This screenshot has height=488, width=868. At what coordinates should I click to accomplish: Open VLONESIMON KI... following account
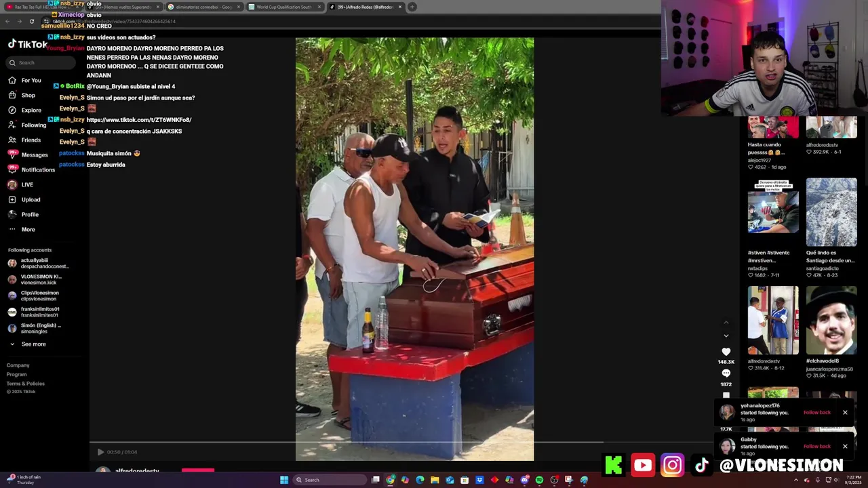pos(35,279)
